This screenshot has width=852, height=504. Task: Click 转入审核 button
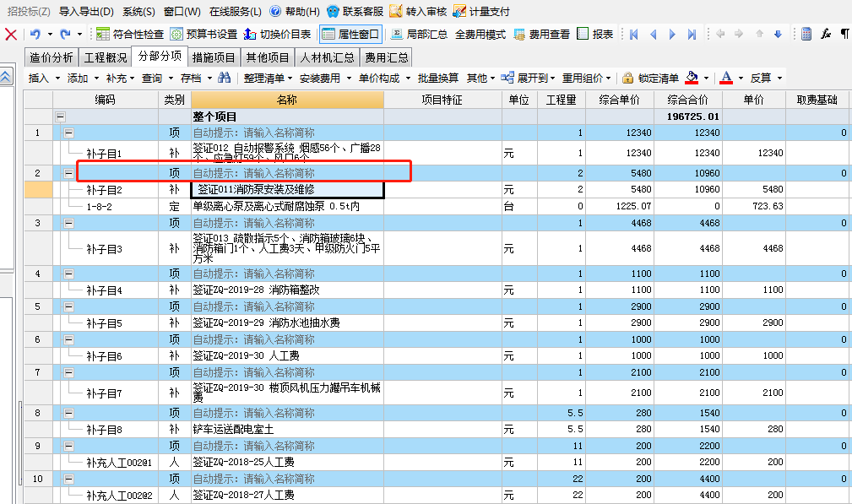(x=418, y=12)
